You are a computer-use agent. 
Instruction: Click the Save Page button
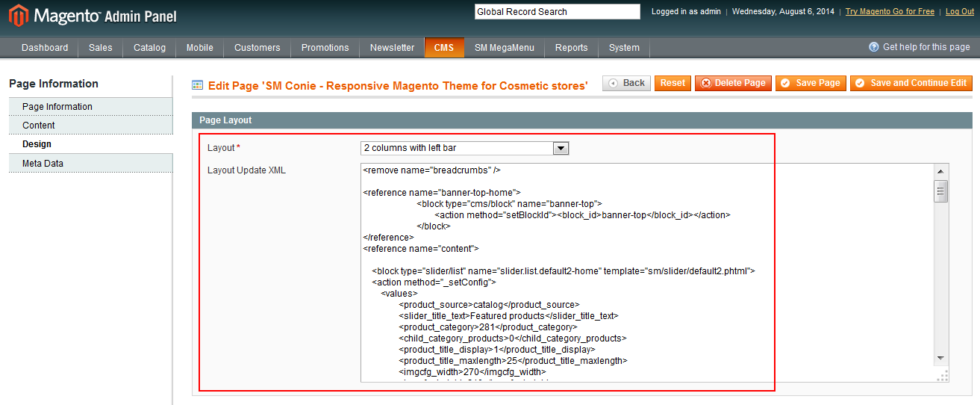811,83
